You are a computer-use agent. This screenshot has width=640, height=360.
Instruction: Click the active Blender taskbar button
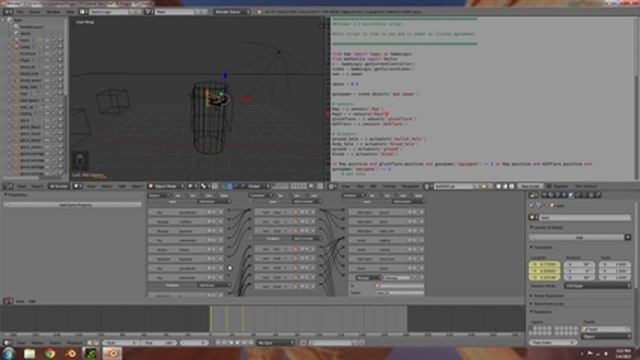(x=111, y=353)
